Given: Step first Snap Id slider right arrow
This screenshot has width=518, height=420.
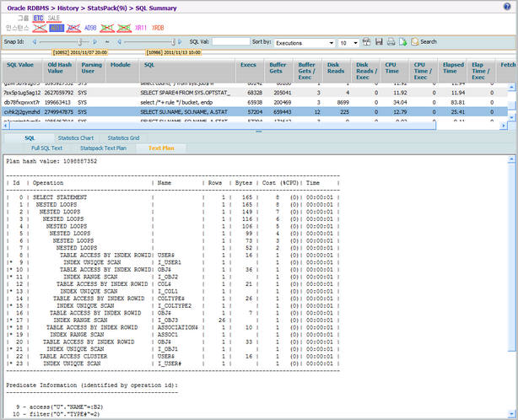Looking at the screenshot, I should click(95, 42).
